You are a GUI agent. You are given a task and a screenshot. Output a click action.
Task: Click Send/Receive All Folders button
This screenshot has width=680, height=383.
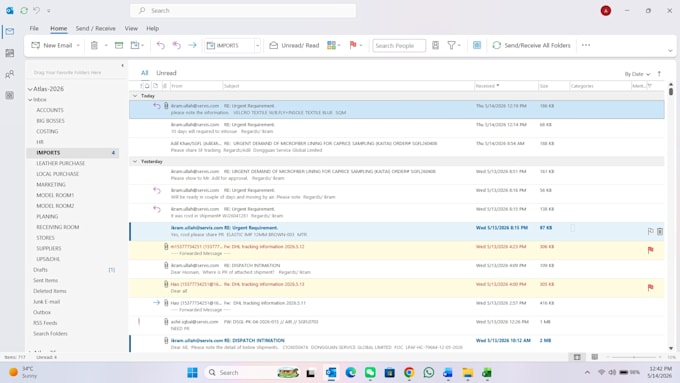pos(531,45)
